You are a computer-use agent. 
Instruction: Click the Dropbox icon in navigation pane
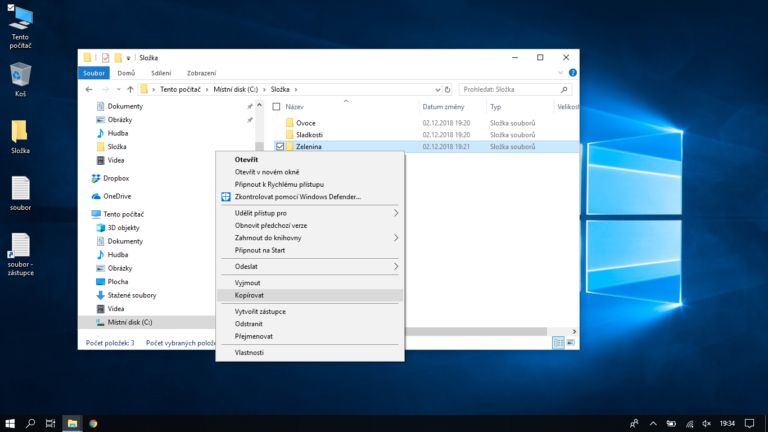pyautogui.click(x=97, y=178)
